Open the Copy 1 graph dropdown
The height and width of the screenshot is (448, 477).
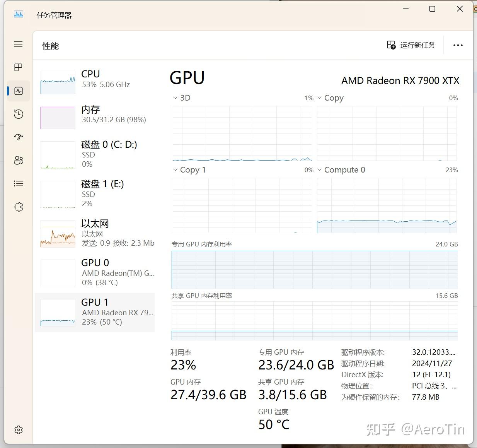(189, 170)
